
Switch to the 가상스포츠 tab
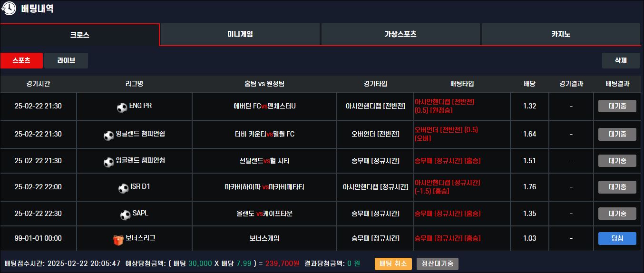[400, 34]
